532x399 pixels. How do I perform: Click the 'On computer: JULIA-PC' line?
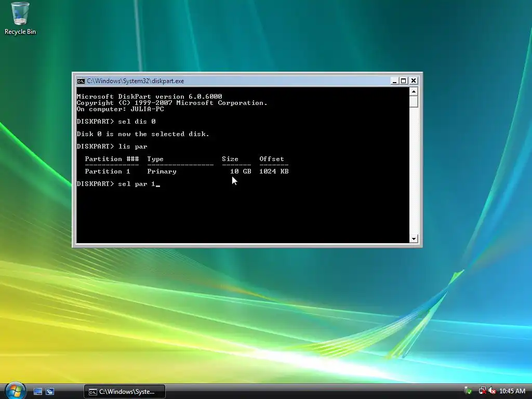click(x=121, y=109)
